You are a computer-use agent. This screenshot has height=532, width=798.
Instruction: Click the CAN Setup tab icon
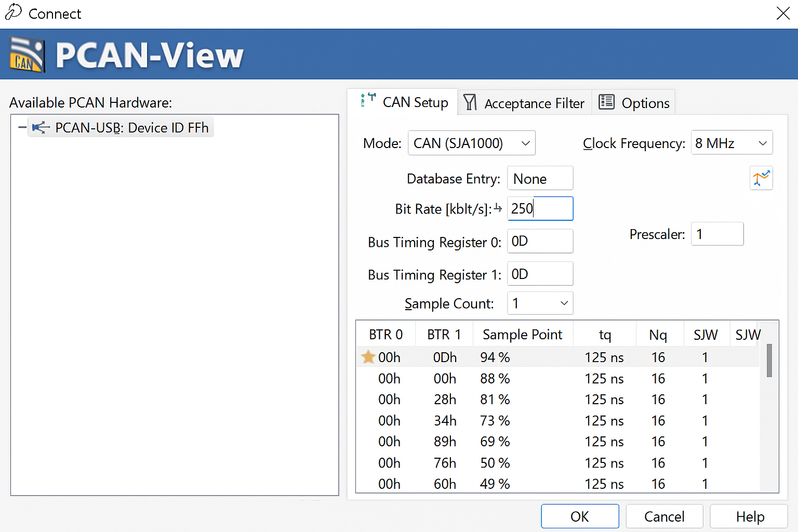(368, 99)
